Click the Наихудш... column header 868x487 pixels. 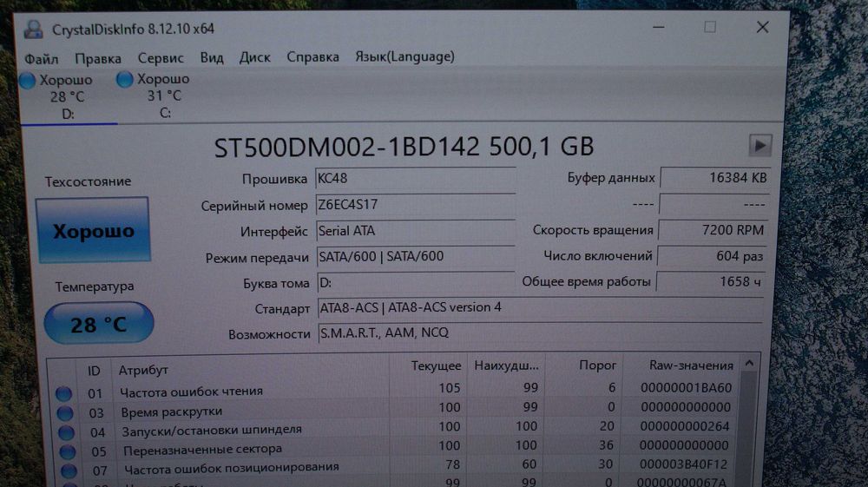pyautogui.click(x=507, y=365)
